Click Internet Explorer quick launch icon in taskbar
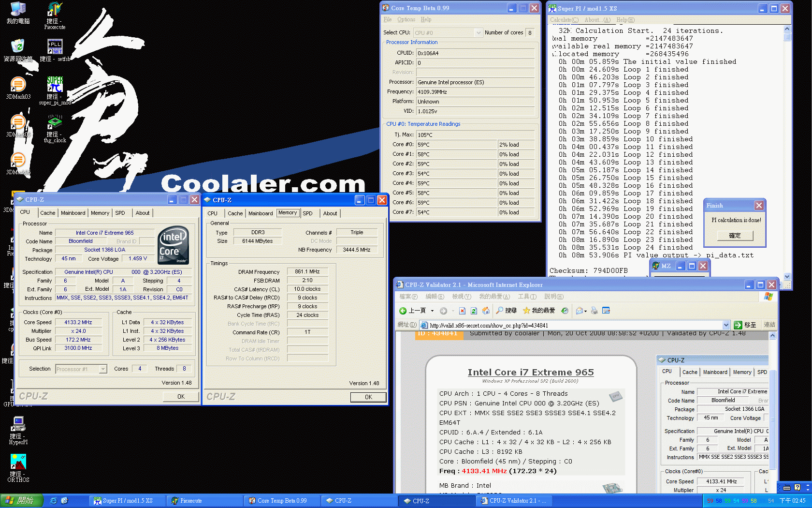This screenshot has width=812, height=508. (54, 501)
